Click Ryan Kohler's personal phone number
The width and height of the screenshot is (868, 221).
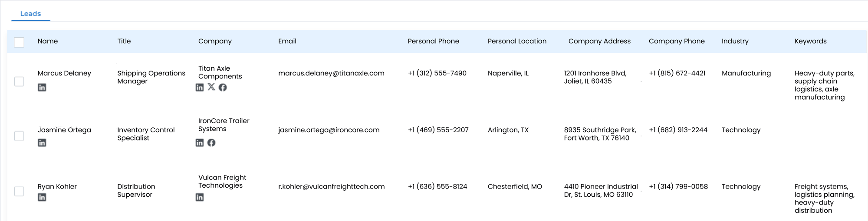[x=437, y=187]
